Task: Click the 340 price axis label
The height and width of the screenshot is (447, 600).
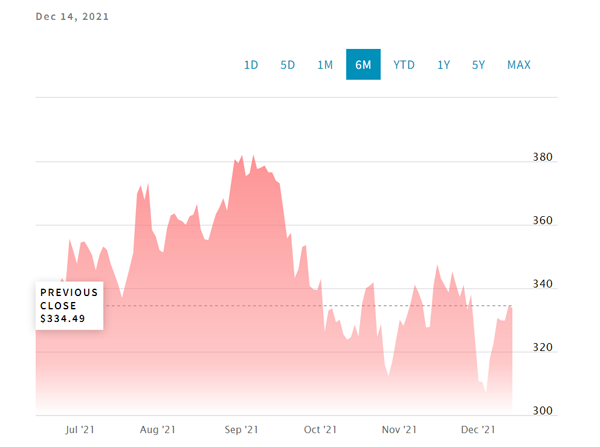Action: click(x=543, y=285)
